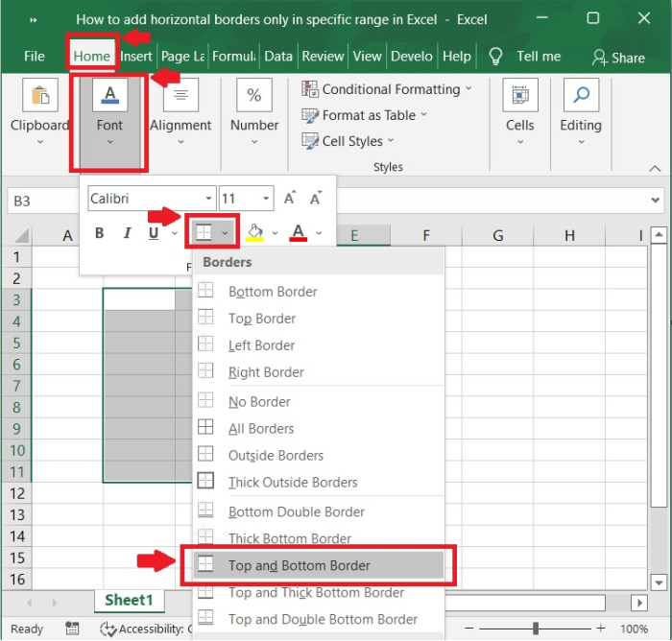Click the Accessibility status bar button
The width and height of the screenshot is (672, 641).
(x=146, y=629)
